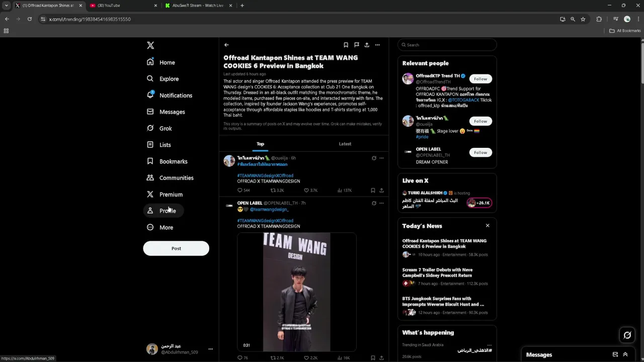This screenshot has height=362, width=644.
Task: Switch to the Latest tab
Action: [x=345, y=144]
